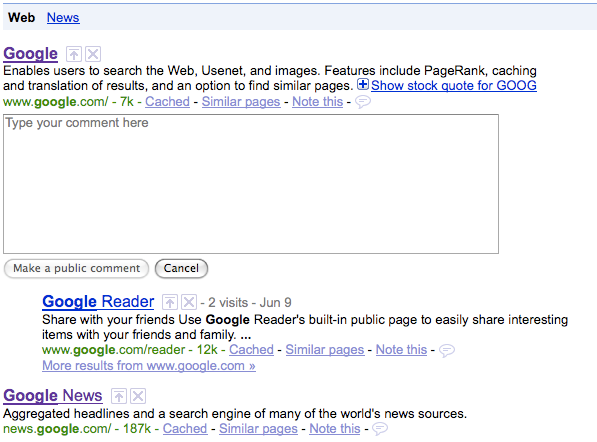The width and height of the screenshot is (597, 442).
Task: Open comment bubble for Google News result
Action: coord(380,429)
